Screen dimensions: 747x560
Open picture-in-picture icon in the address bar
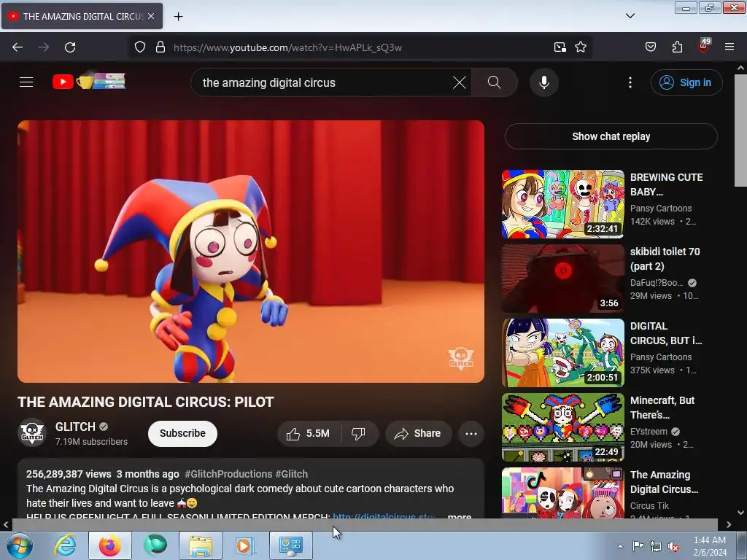[560, 47]
